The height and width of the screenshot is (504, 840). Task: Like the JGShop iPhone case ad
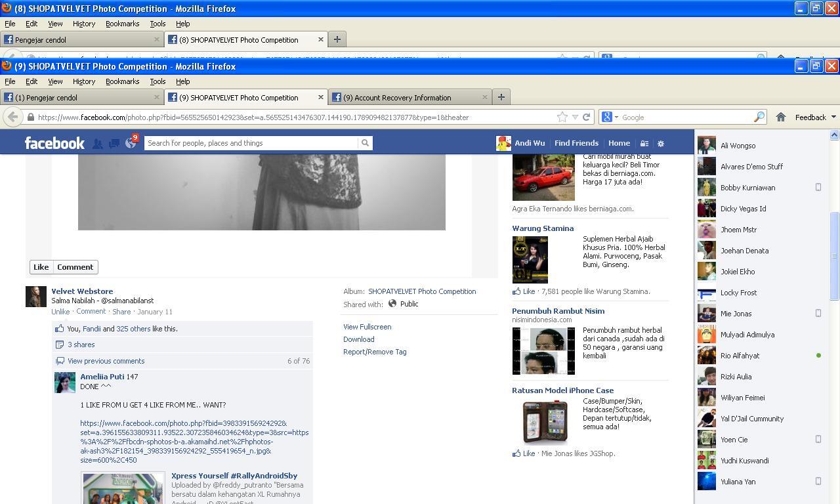524,453
